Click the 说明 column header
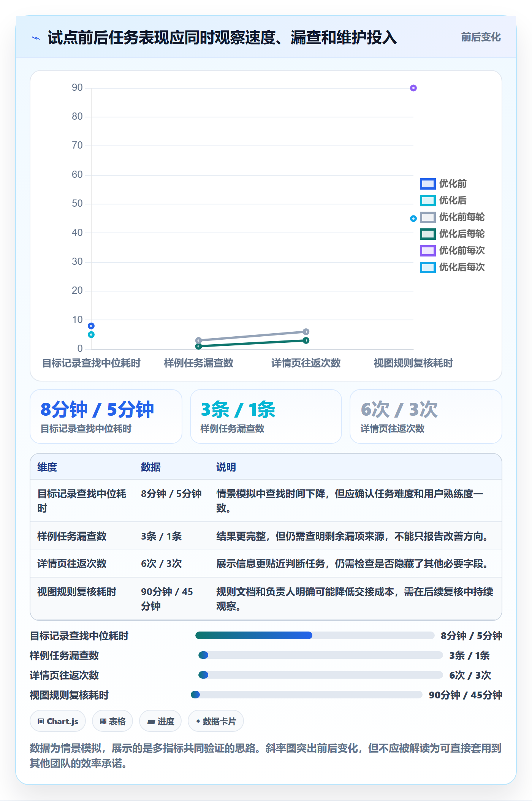The image size is (532, 801). pos(226,467)
